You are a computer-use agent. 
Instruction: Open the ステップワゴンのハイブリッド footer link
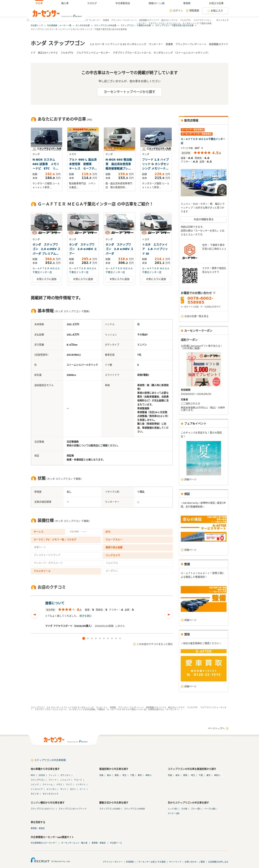pos(72,808)
